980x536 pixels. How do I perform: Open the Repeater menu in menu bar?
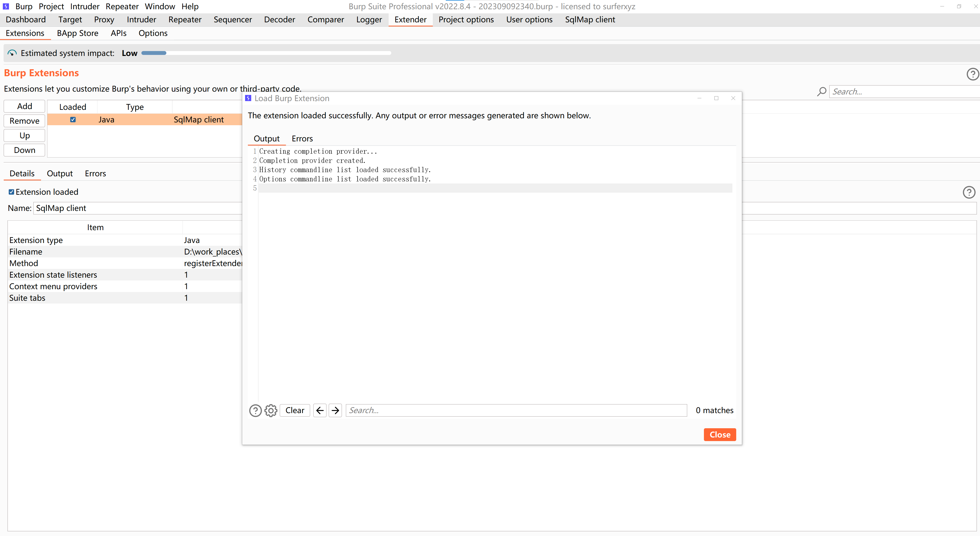122,6
